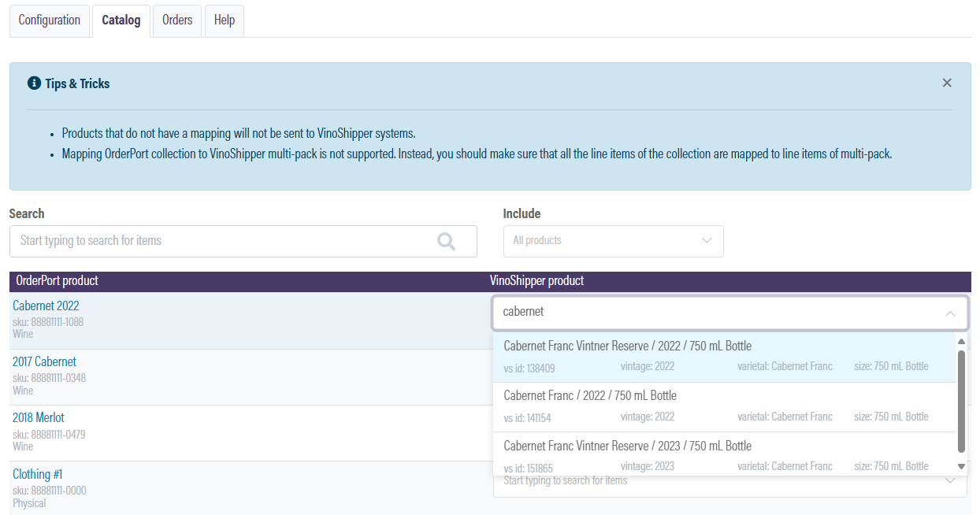Click the info icon beside Tips & Tricks
Image resolution: width=980 pixels, height=515 pixels.
[x=34, y=83]
